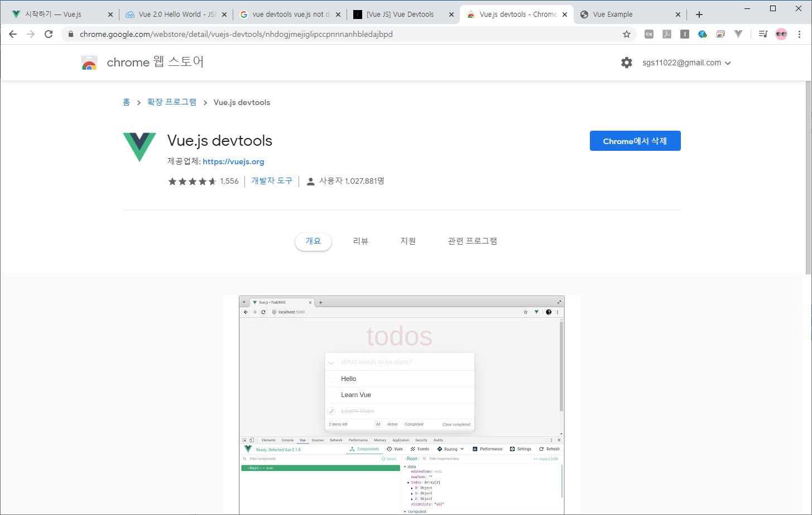Go to 홈 in the breadcrumb

pyautogui.click(x=126, y=102)
